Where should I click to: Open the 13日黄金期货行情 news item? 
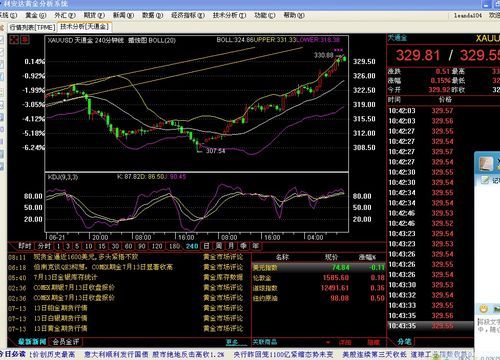pos(61,329)
